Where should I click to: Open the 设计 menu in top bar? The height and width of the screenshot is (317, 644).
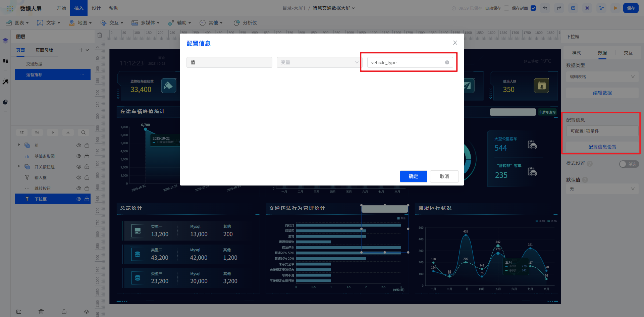coord(96,8)
